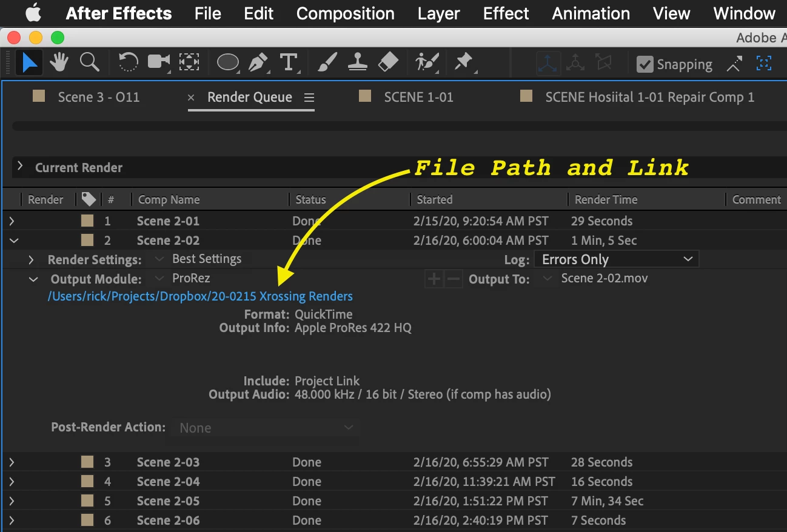Open the Apple menu
This screenshot has height=532, width=787.
[x=33, y=13]
